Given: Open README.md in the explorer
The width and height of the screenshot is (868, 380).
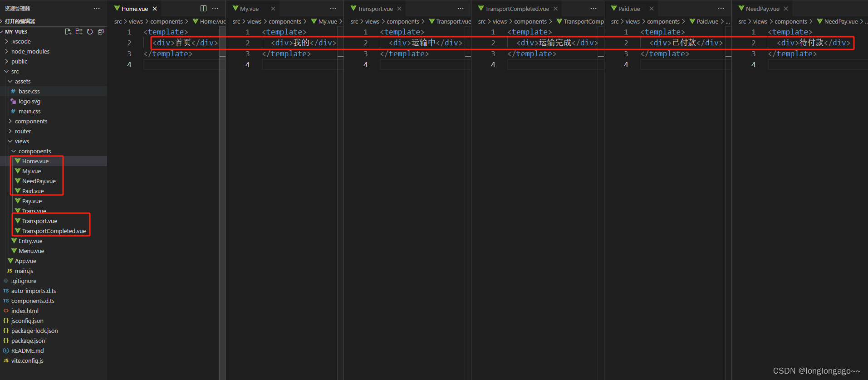Looking at the screenshot, I should pos(54,351).
